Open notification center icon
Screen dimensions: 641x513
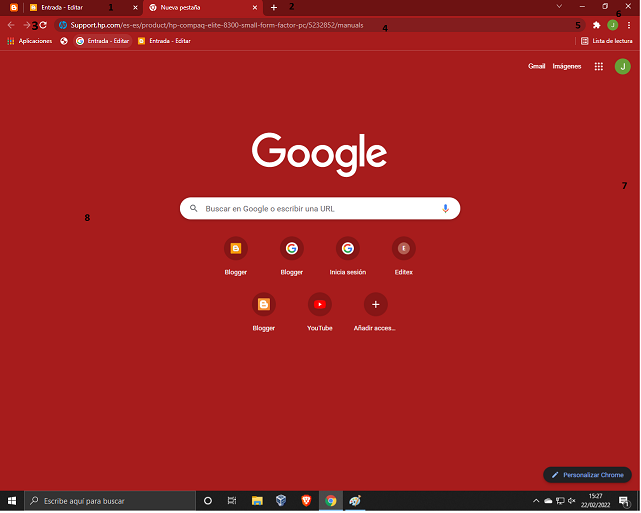click(x=624, y=501)
